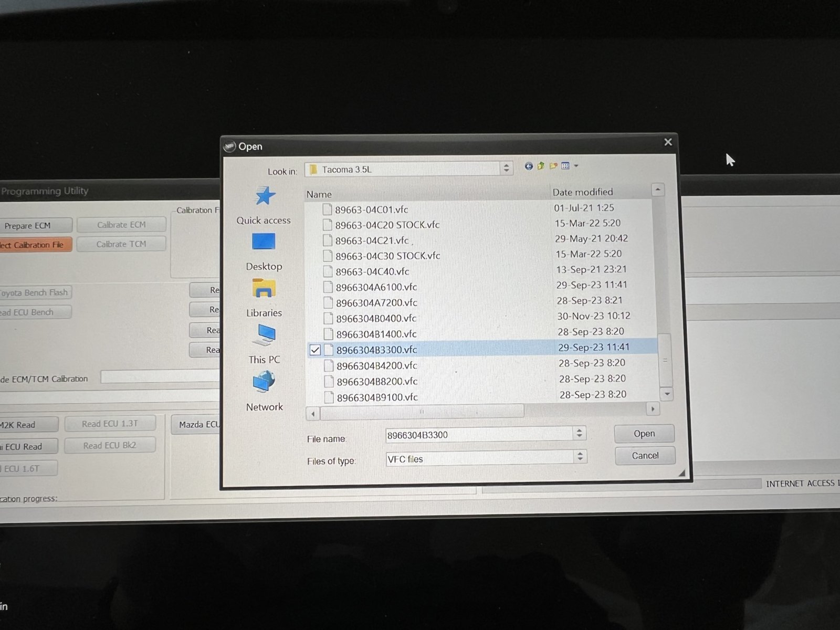This screenshot has height=630, width=840.
Task: Expand the File name dropdown
Action: point(579,433)
